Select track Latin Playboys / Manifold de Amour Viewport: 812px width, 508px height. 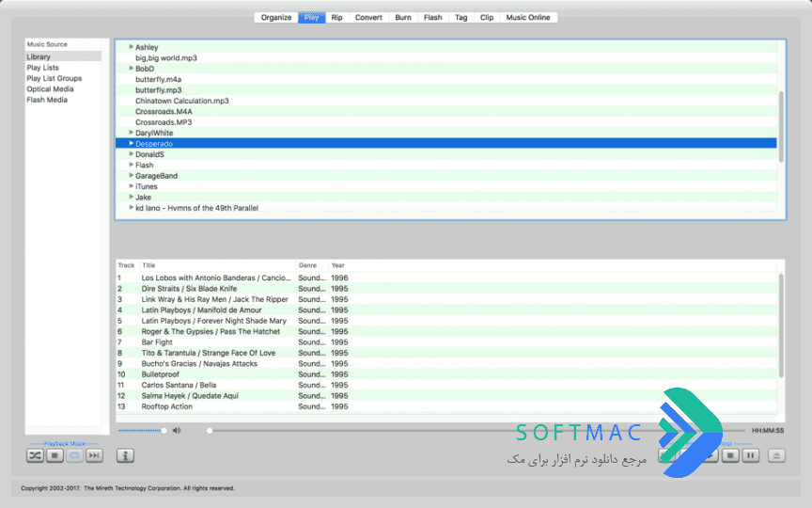coord(445,310)
